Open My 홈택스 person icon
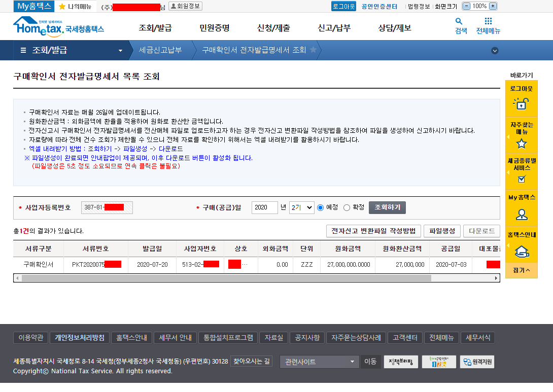This screenshot has height=392, width=553. tap(521, 215)
